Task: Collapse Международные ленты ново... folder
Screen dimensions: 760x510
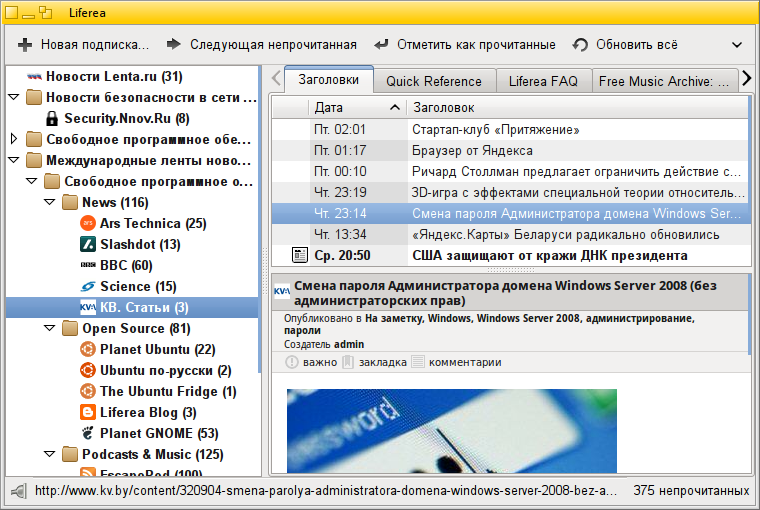Action: pyautogui.click(x=14, y=160)
